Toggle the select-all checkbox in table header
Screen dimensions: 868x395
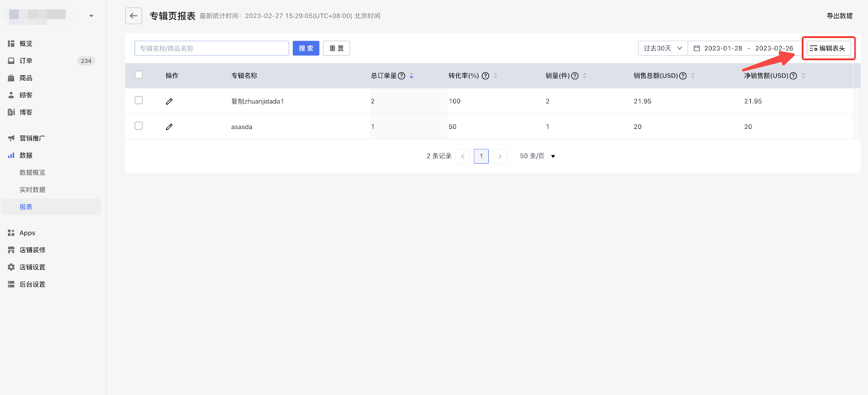point(139,75)
